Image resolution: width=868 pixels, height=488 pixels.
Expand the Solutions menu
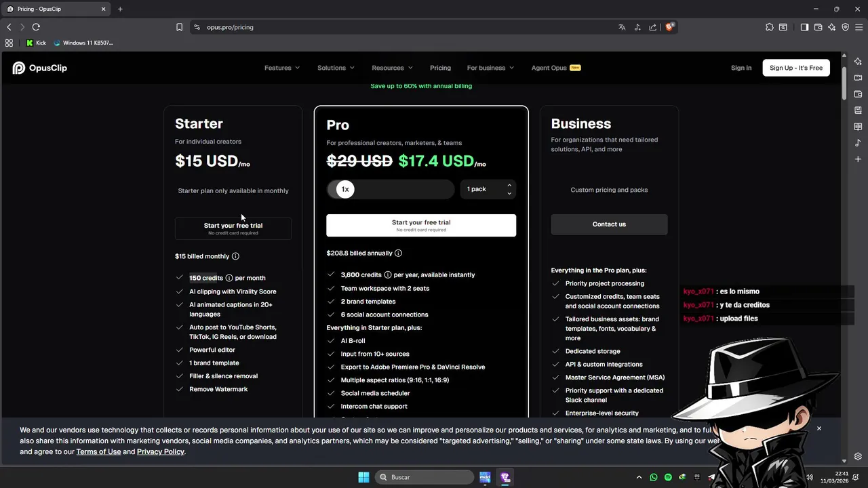[336, 68]
